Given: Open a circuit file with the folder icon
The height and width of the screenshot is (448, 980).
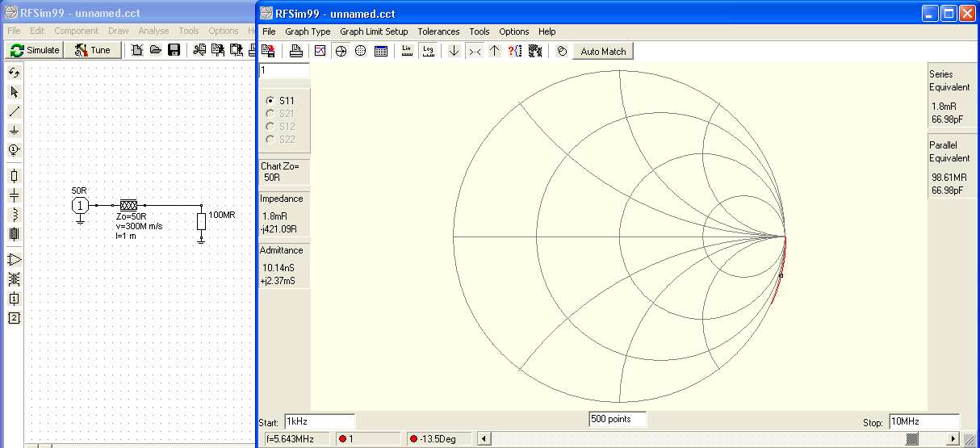Looking at the screenshot, I should [x=156, y=50].
